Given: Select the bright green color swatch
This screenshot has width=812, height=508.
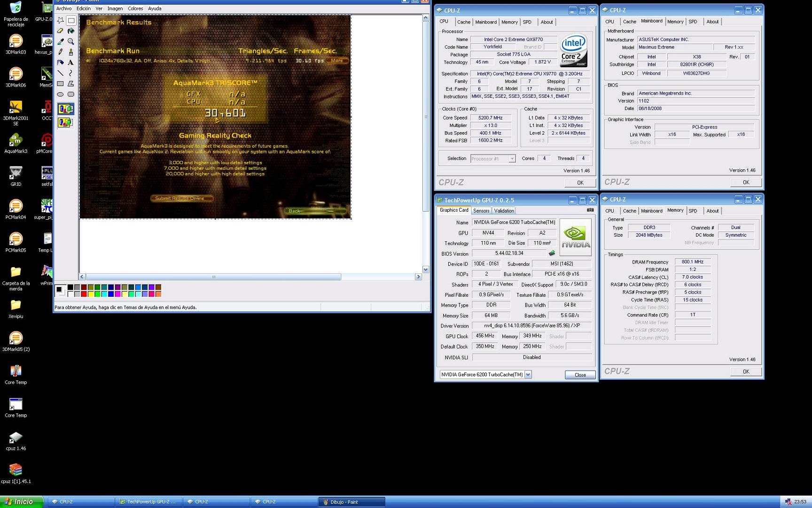Looking at the screenshot, I should 97,294.
